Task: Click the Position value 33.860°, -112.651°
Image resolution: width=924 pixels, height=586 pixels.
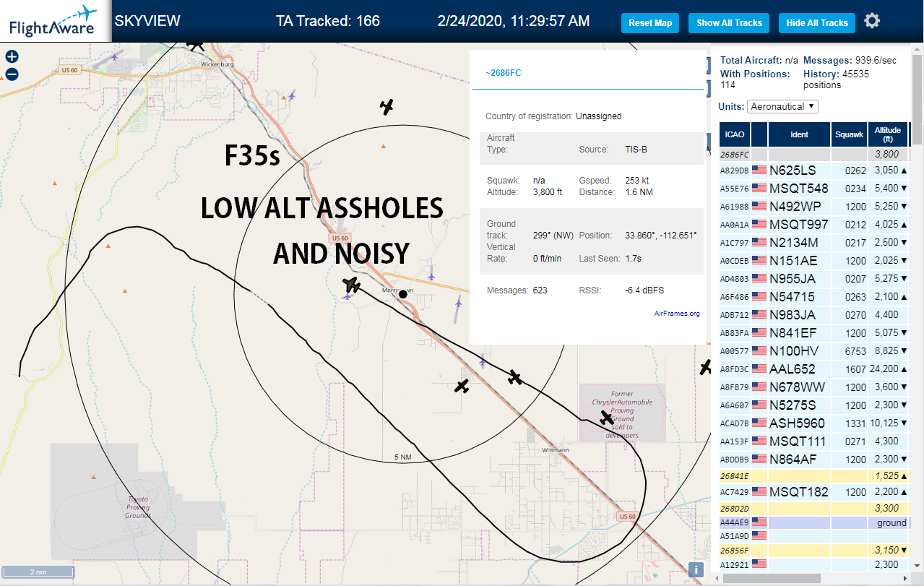Action: click(661, 236)
